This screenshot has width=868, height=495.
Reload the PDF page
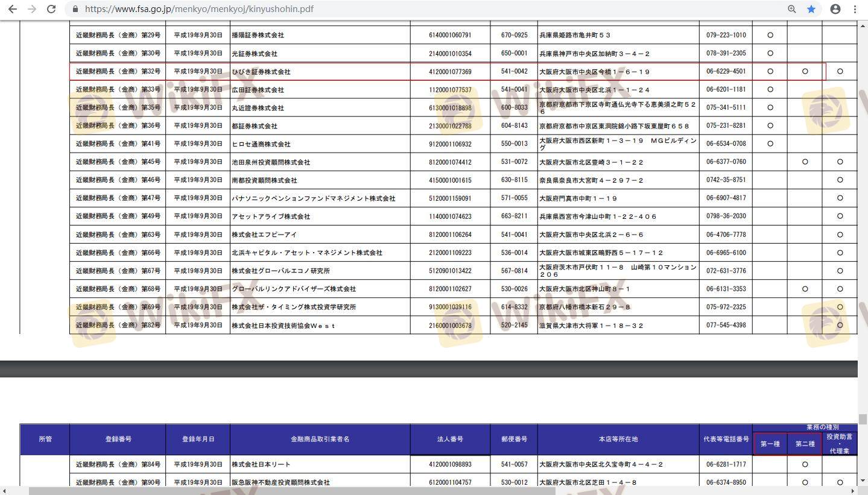[51, 9]
